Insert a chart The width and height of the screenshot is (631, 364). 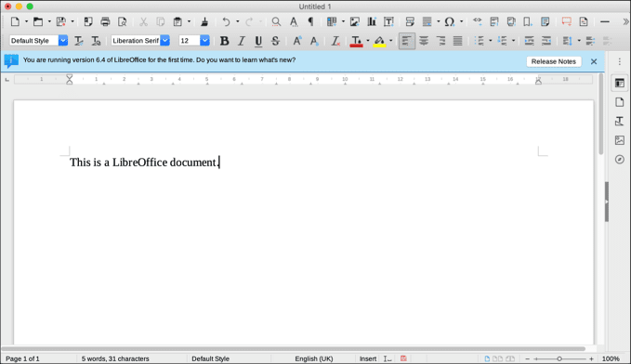(372, 21)
